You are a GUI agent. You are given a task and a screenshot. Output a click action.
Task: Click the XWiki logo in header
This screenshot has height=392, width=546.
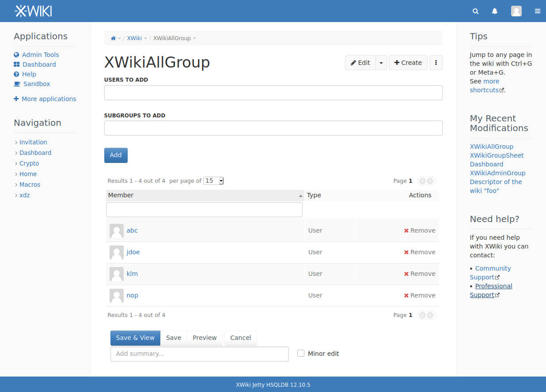[33, 11]
